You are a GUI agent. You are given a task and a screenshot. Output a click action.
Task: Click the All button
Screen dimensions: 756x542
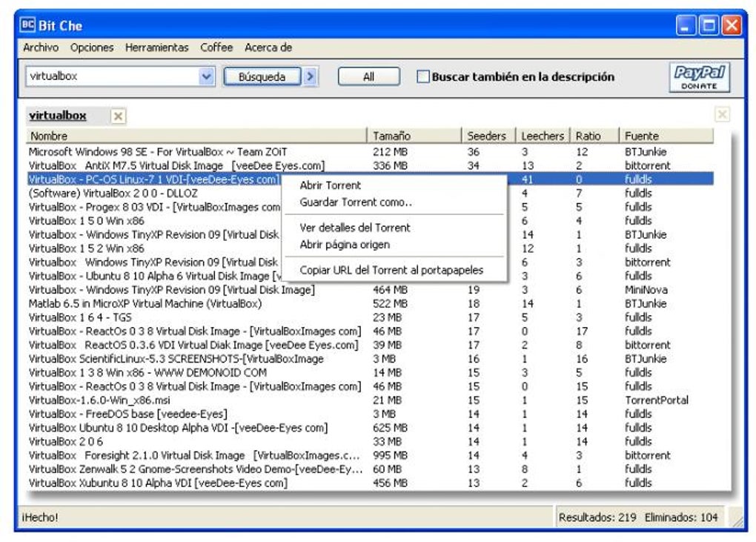pyautogui.click(x=369, y=76)
